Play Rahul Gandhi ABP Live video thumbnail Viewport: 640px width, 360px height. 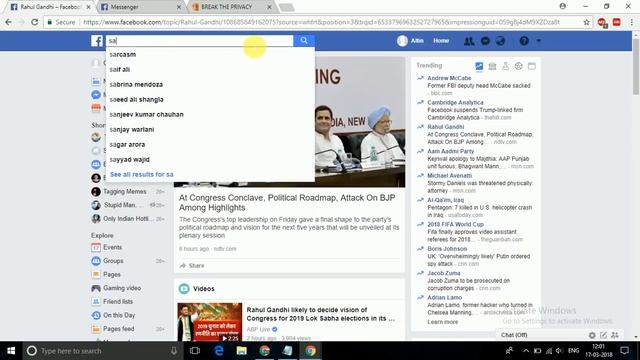point(209,322)
